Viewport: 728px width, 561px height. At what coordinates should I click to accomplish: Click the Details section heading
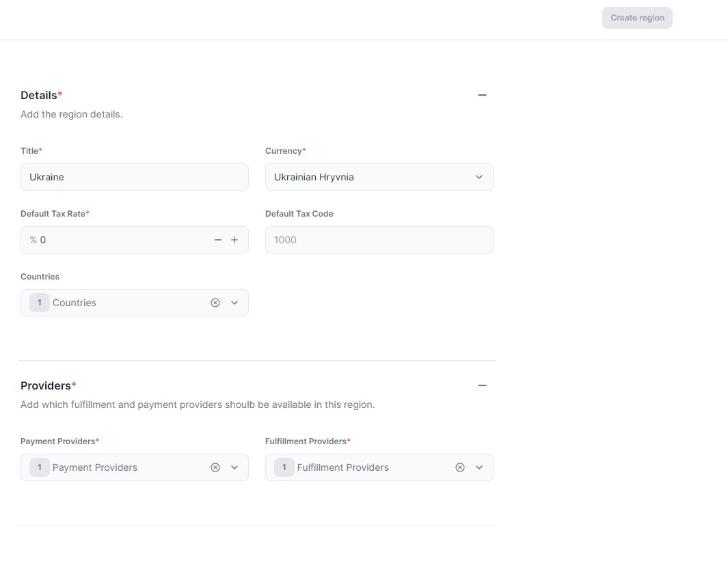[37, 95]
